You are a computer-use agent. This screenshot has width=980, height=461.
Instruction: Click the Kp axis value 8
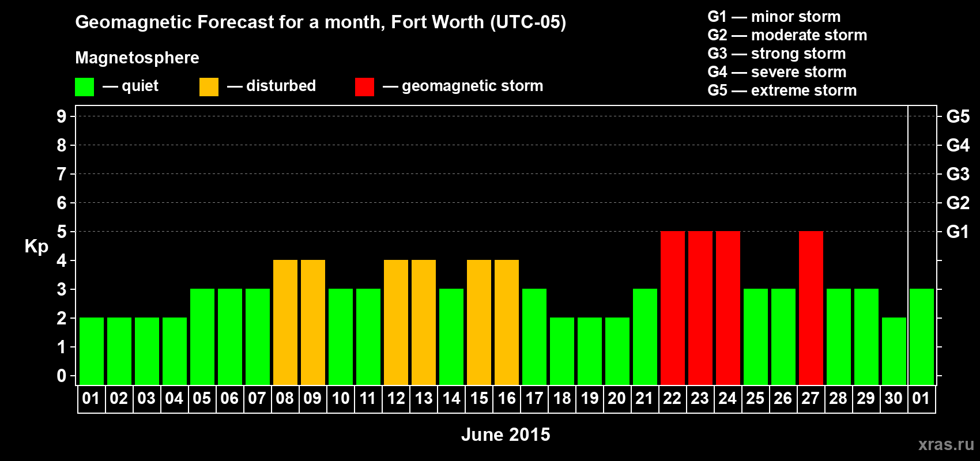coord(62,145)
